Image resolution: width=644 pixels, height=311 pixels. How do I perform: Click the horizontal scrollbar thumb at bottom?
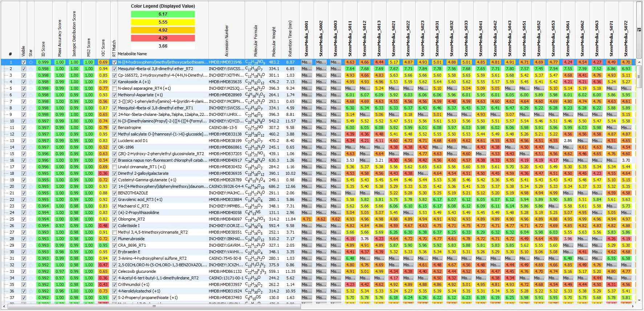point(154,306)
